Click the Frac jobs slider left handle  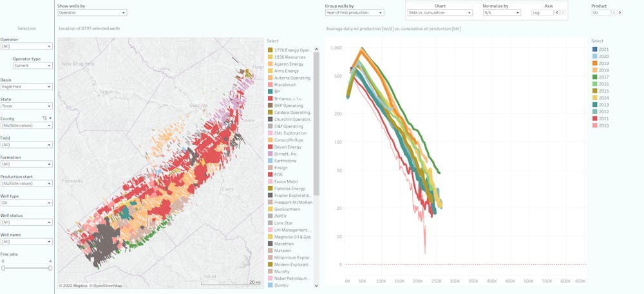pyautogui.click(x=3, y=268)
